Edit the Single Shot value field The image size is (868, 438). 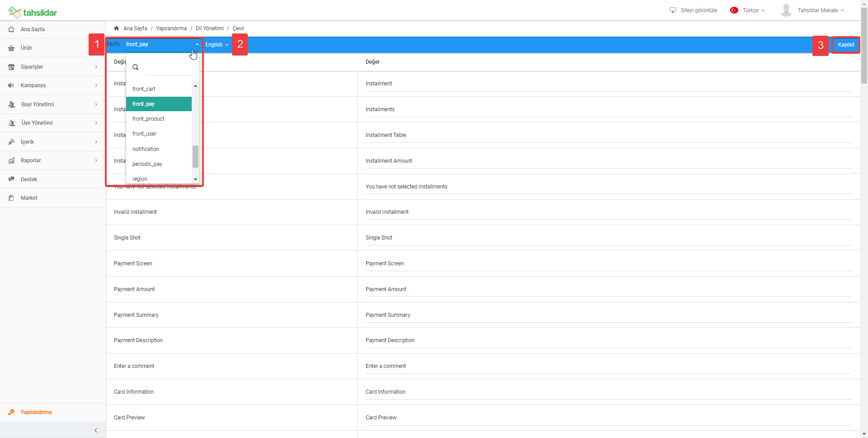(x=609, y=238)
